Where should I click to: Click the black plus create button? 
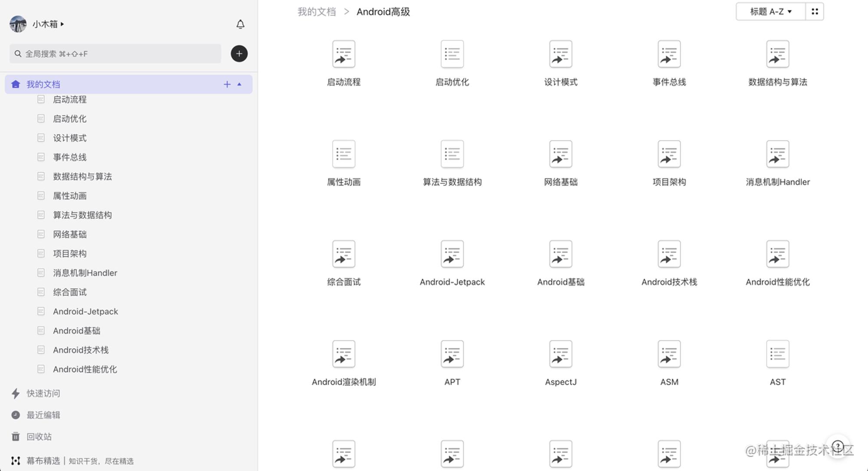click(x=239, y=54)
